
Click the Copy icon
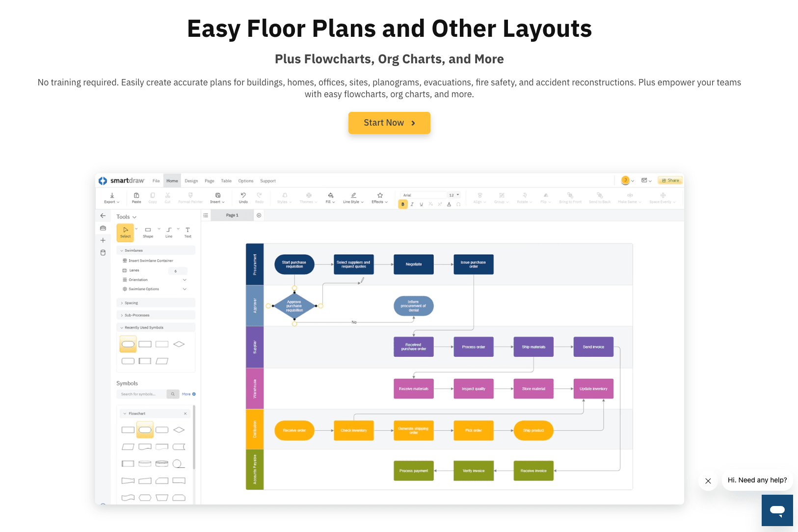(153, 198)
